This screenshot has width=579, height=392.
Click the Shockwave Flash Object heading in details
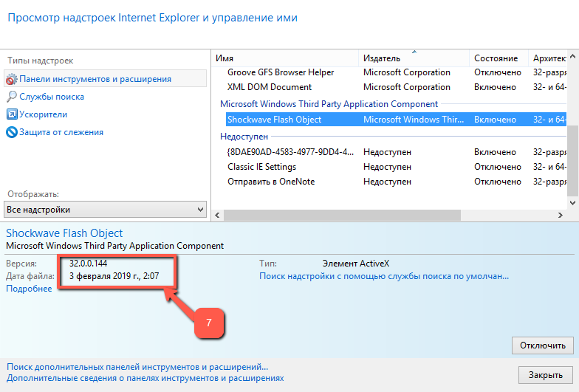tap(64, 233)
